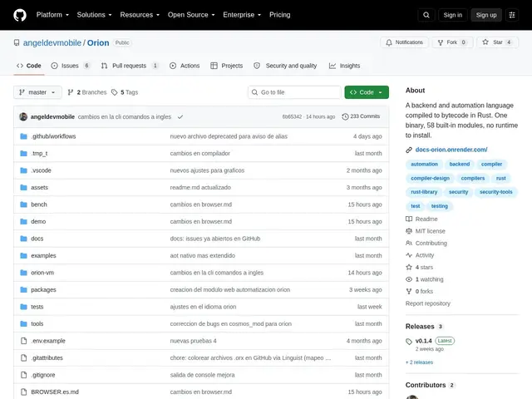Open the master branch dropdown
The width and height of the screenshot is (532, 399).
coord(37,92)
